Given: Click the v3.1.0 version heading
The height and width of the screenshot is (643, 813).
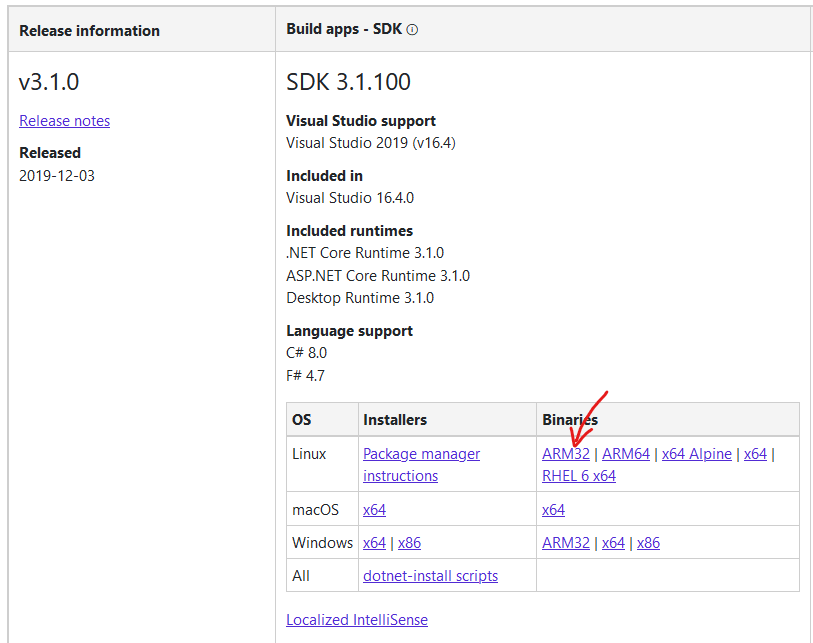Looking at the screenshot, I should point(49,82).
